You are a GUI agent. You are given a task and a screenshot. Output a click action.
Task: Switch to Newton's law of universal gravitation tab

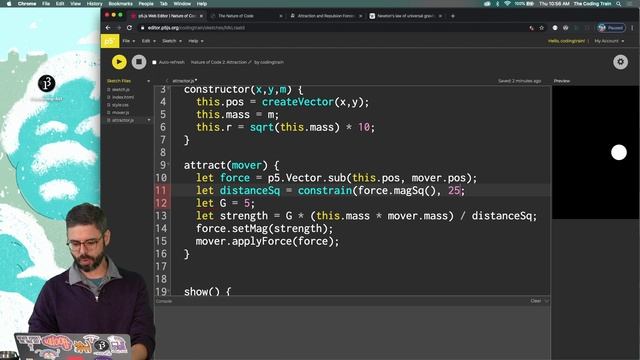coord(405,16)
